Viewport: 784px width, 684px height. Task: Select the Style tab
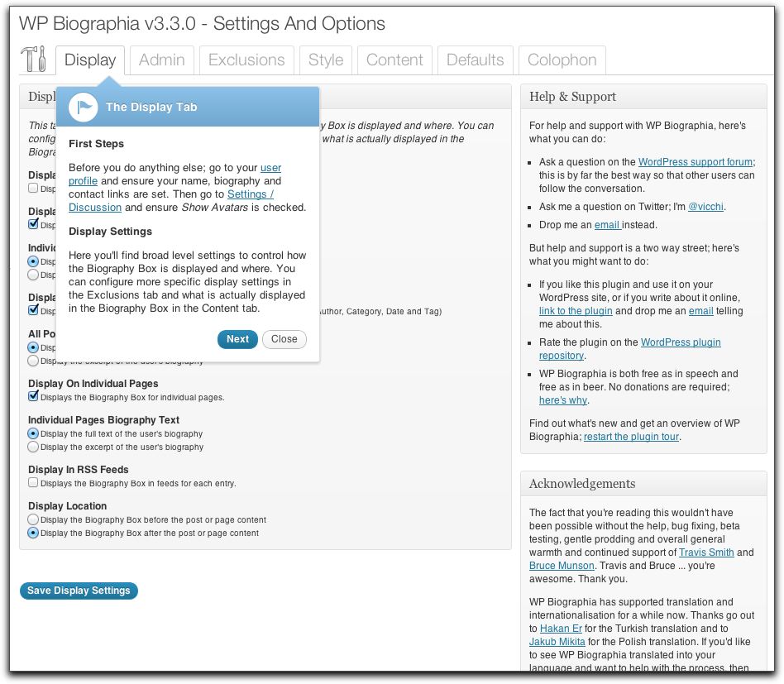point(326,60)
